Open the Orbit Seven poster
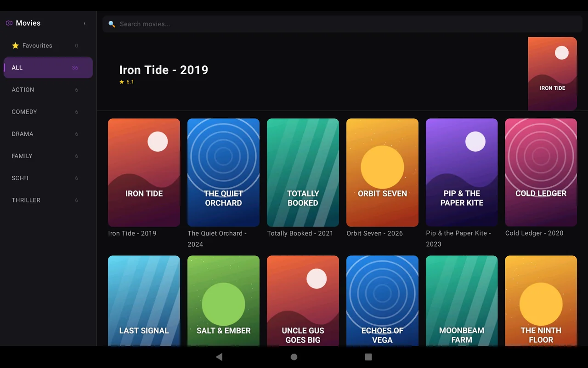The image size is (588, 368). tap(382, 172)
